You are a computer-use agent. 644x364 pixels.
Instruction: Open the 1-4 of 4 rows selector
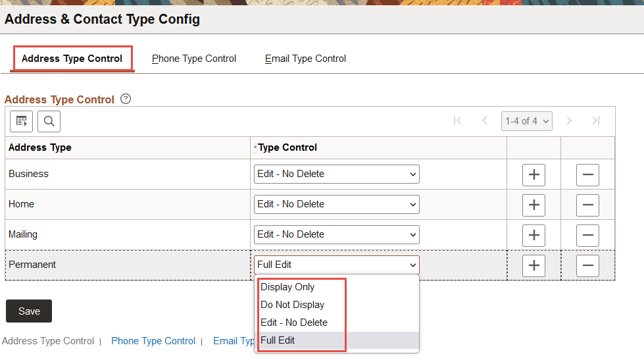coord(526,121)
